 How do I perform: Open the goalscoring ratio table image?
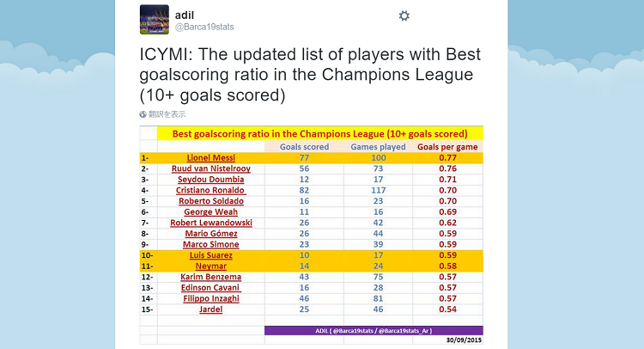pyautogui.click(x=312, y=236)
